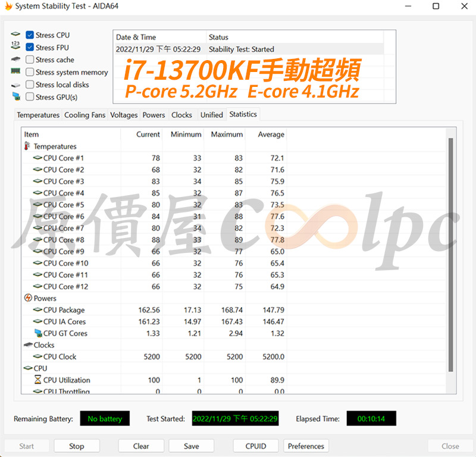Click the chip icon of CPU Core #3

[x=37, y=181]
